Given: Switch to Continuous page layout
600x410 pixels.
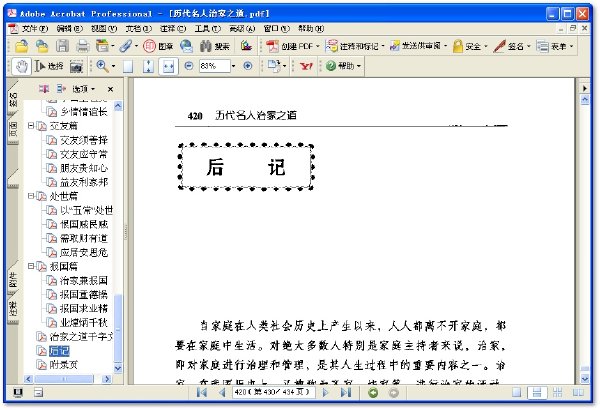Looking at the screenshot, I should (x=537, y=392).
